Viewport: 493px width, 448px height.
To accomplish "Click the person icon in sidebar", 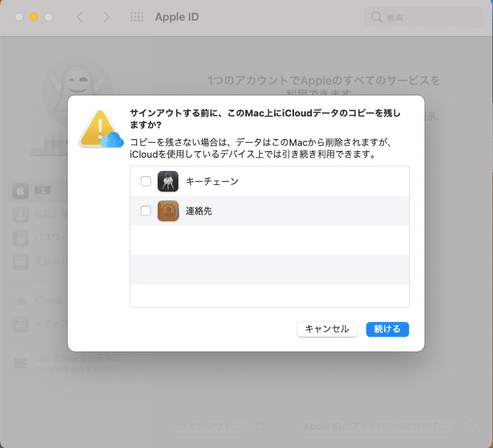I will pyautogui.click(x=21, y=214).
